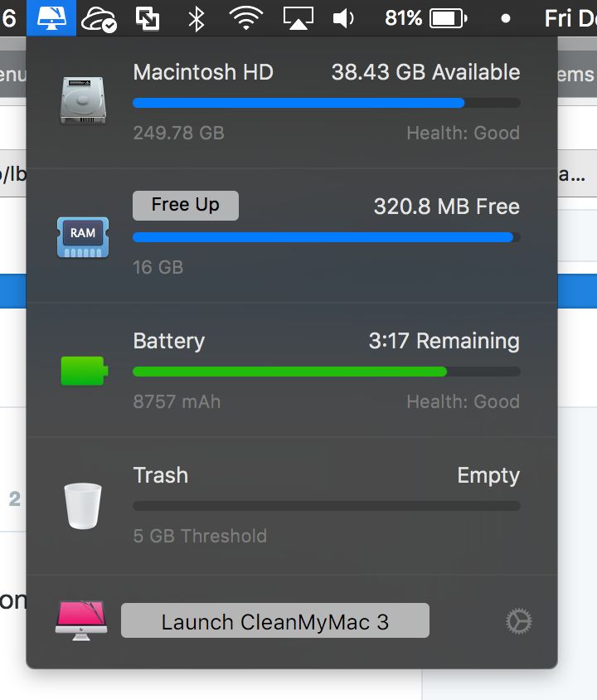Viewport: 597px width, 700px height.
Task: Click the "Macintosh HD" label
Action: [203, 72]
